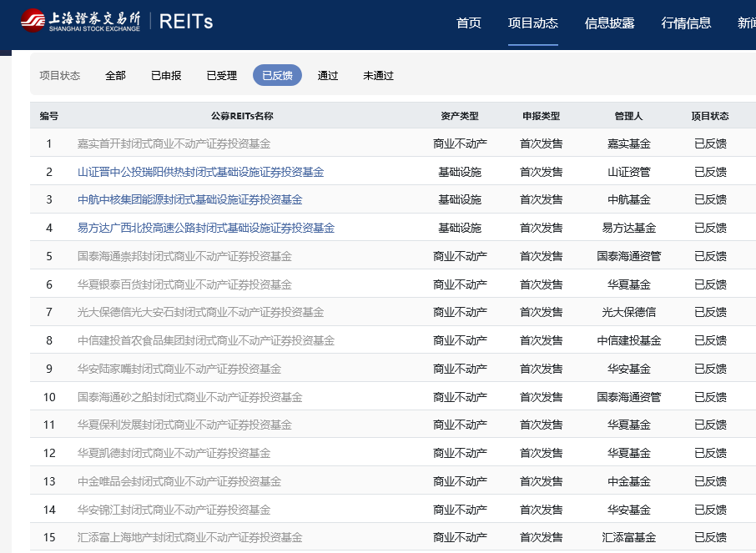Click the REITs title text in header
Viewport: 756px width, 553px height.
(185, 22)
